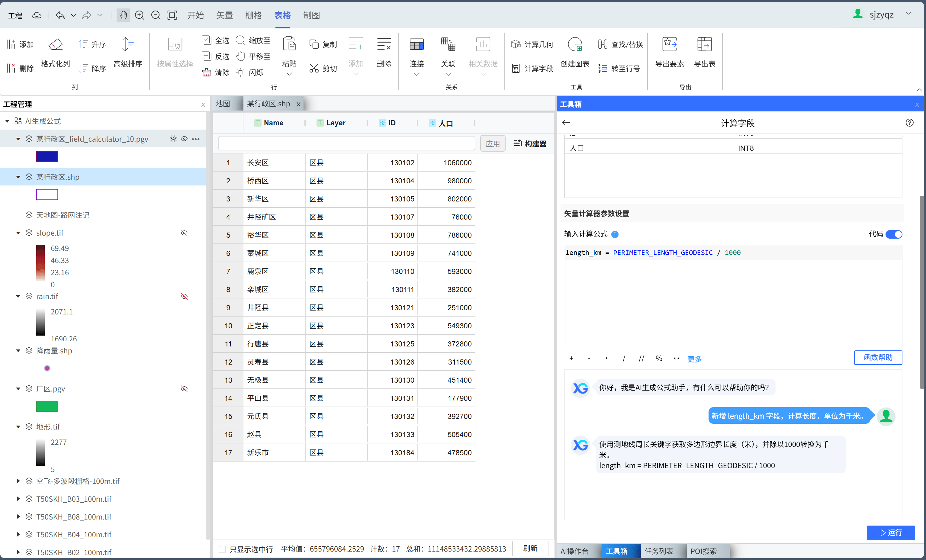Screen dimensions: 926x560
Task: Switch to the 矢量 ribbon tab
Action: coord(224,15)
